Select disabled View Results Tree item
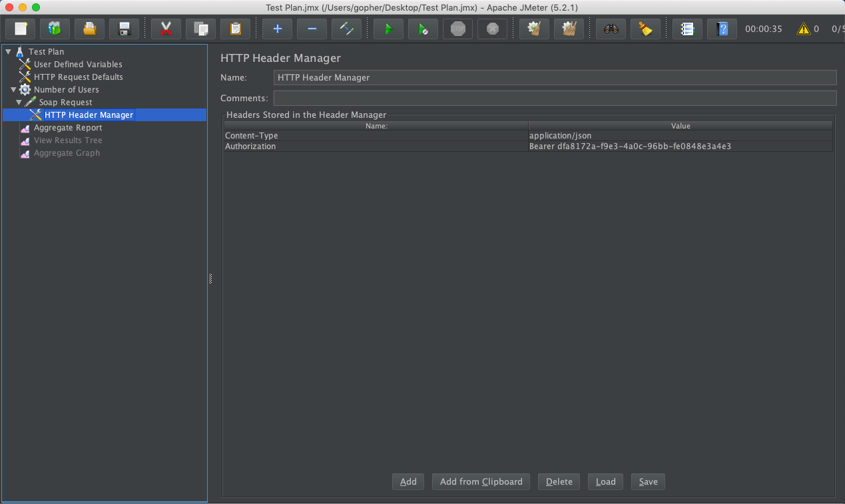The height and width of the screenshot is (504, 845). point(68,140)
